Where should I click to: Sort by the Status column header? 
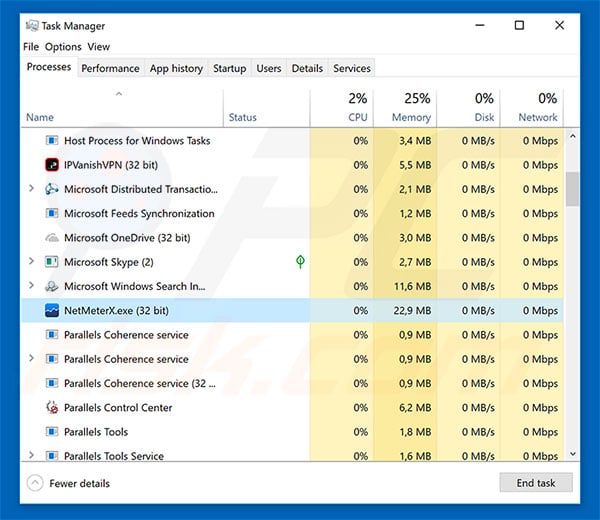pos(267,108)
